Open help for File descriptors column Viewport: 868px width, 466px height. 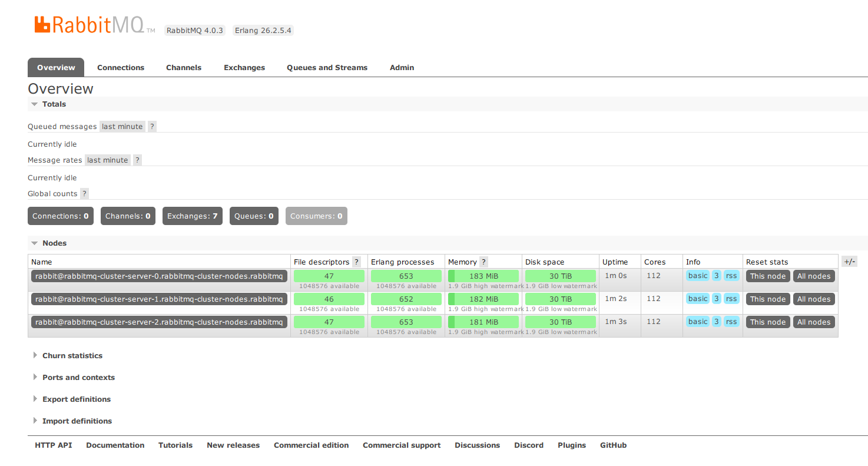[356, 262]
